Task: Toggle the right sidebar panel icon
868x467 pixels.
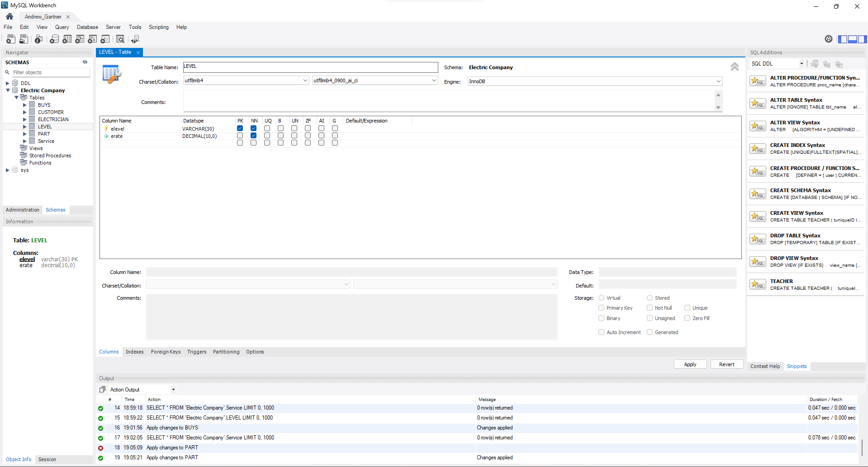Action: coord(862,39)
